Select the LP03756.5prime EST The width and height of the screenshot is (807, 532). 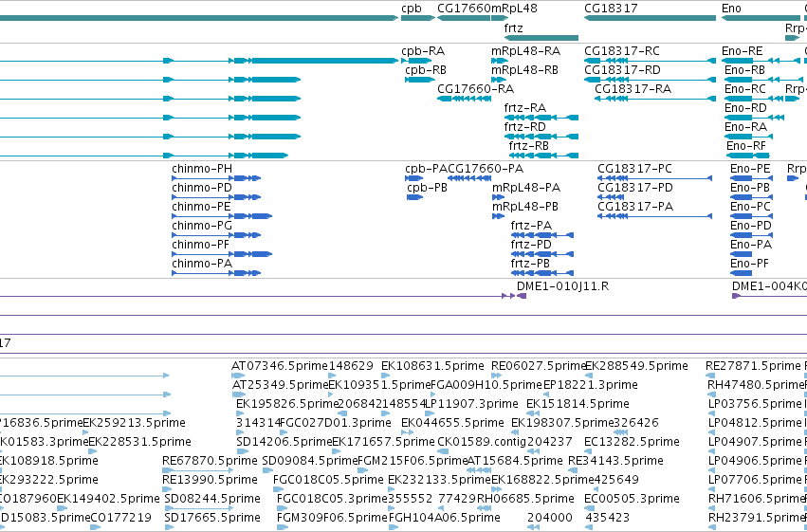pos(712,413)
